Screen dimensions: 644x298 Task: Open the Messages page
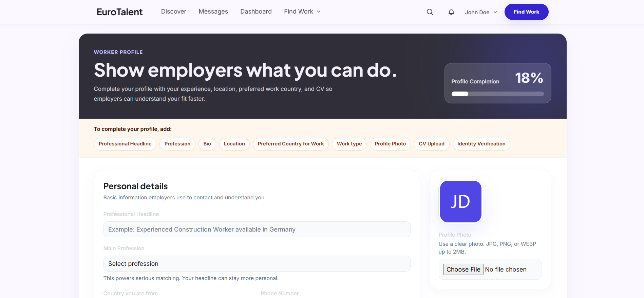click(x=213, y=12)
